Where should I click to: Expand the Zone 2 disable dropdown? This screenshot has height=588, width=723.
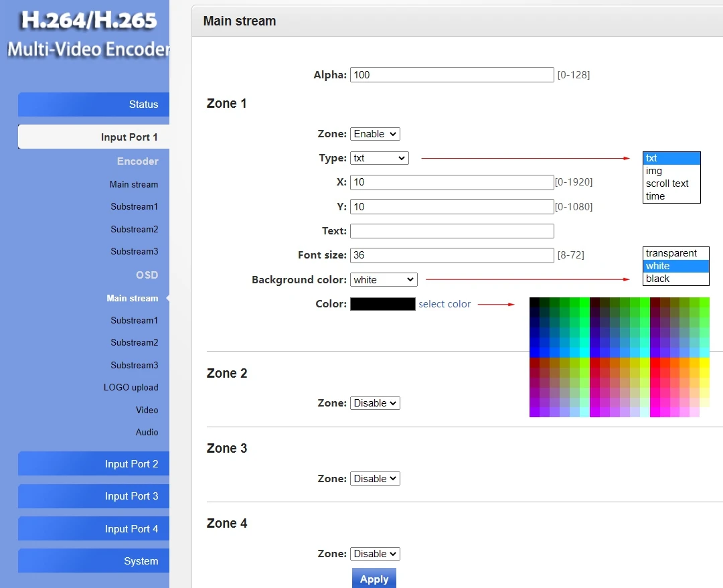[x=374, y=402]
